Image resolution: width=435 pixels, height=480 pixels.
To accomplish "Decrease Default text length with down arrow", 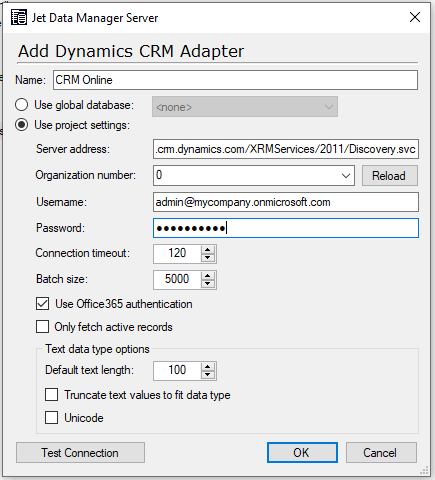I will click(208, 375).
